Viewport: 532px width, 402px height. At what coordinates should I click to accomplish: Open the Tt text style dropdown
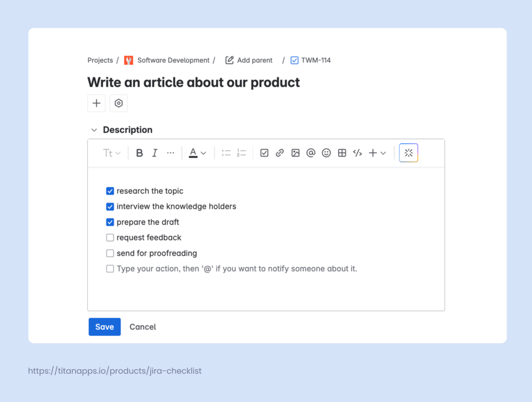[x=111, y=153]
